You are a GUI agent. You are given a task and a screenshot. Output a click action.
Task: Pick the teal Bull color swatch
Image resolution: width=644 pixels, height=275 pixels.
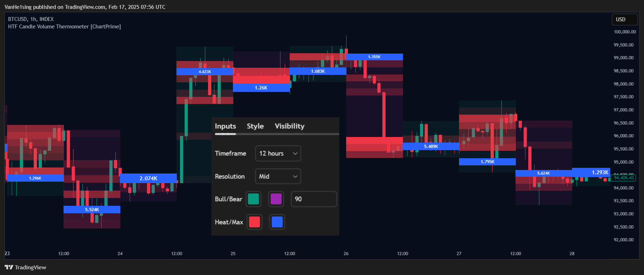pos(253,199)
